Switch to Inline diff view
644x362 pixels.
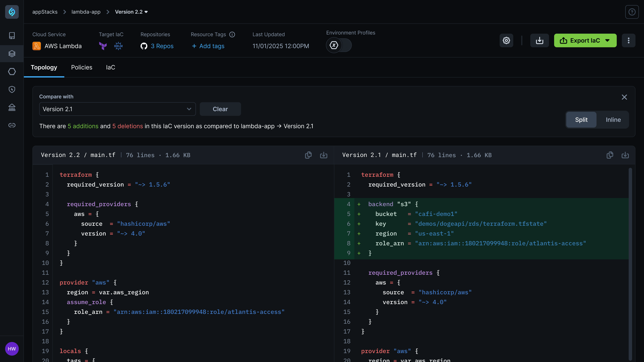[613, 119]
